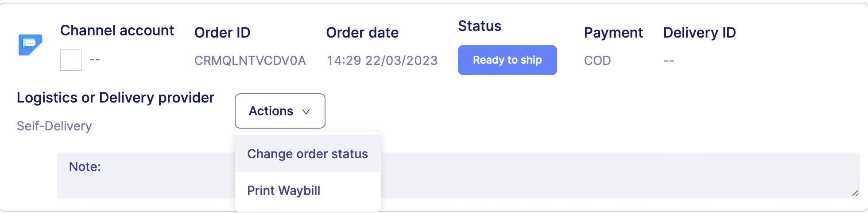The image size is (868, 213).
Task: Click the Order ID column header
Action: (222, 33)
